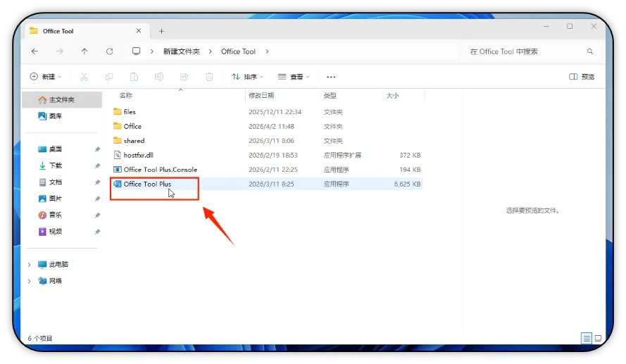Image resolution: width=626 pixels, height=364 pixels.
Task: Unpin Documents using its pin icon
Action: tap(97, 182)
